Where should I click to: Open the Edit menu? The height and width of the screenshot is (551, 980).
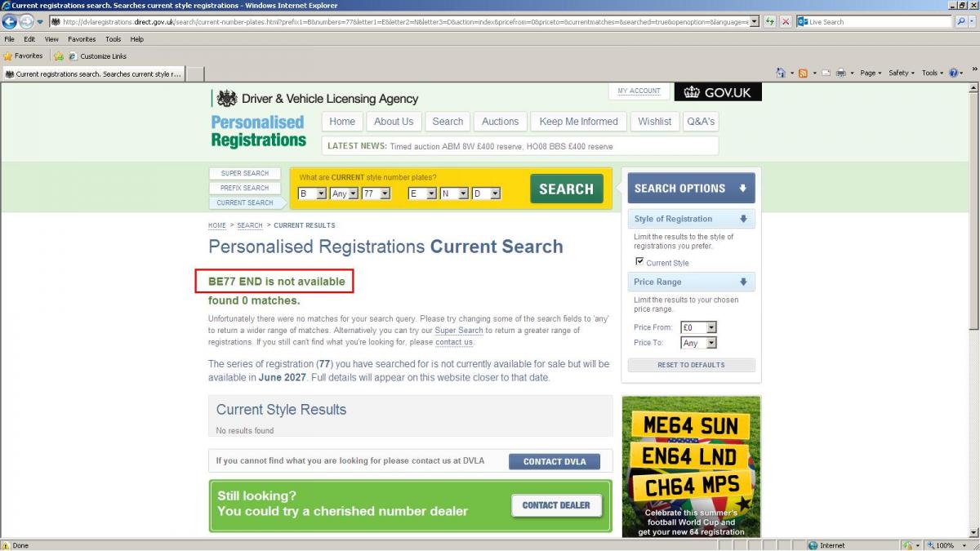coord(29,39)
